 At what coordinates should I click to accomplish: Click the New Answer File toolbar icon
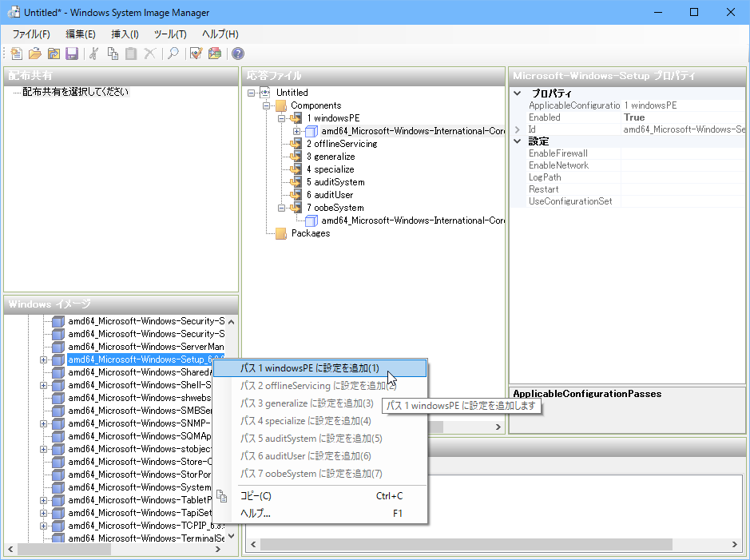tap(16, 54)
